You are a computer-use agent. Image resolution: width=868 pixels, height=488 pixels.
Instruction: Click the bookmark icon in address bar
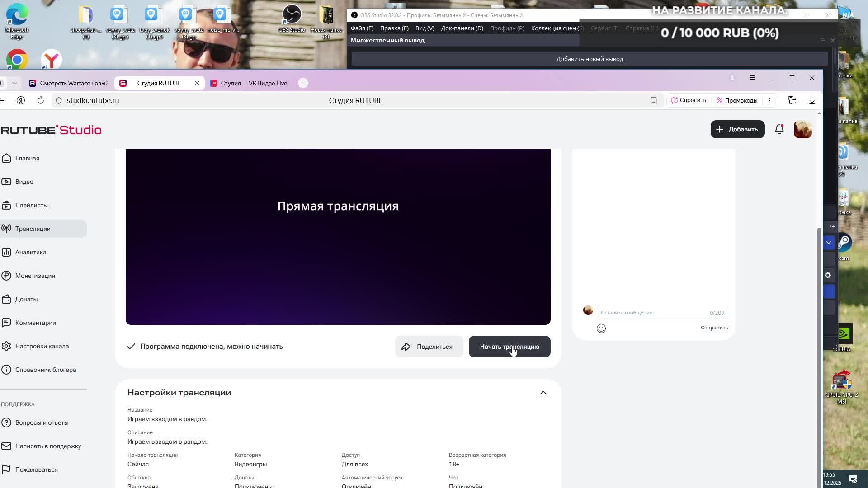653,100
